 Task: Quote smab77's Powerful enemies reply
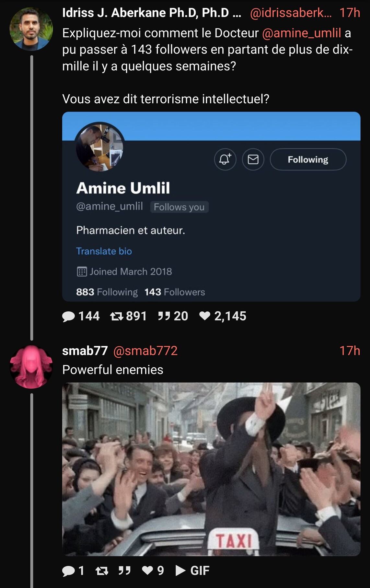pos(124,571)
